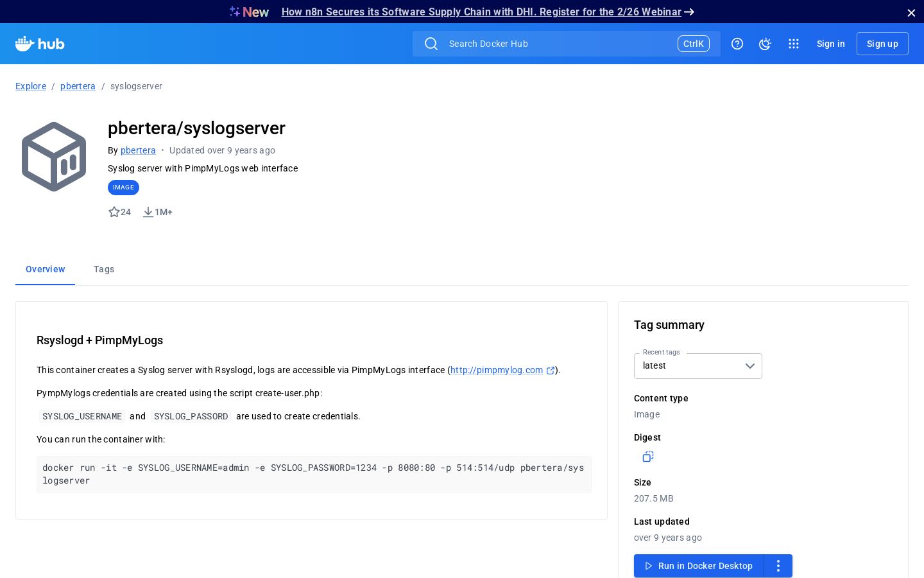Click the SYSLOG_PASSORD code label
The width and height of the screenshot is (924, 578).
191,416
